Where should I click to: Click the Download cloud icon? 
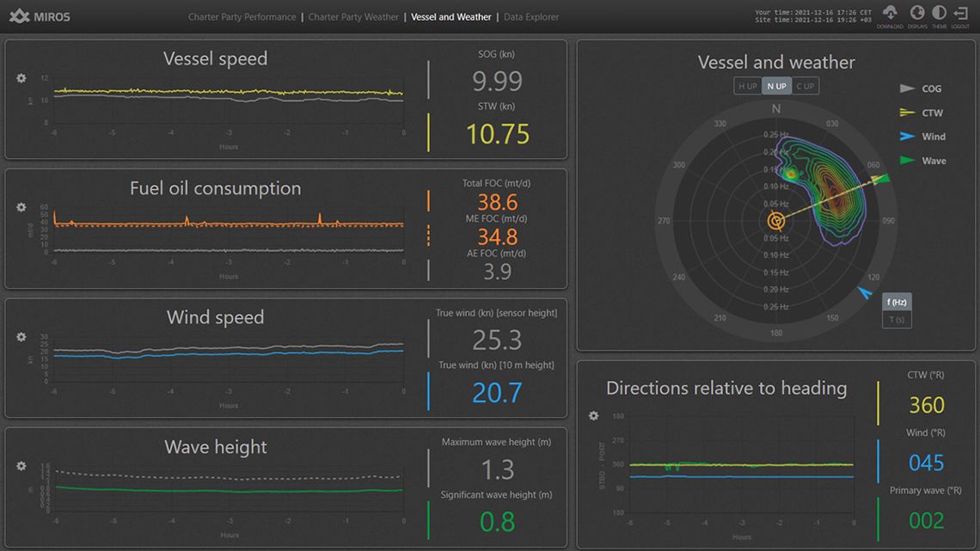[x=890, y=14]
